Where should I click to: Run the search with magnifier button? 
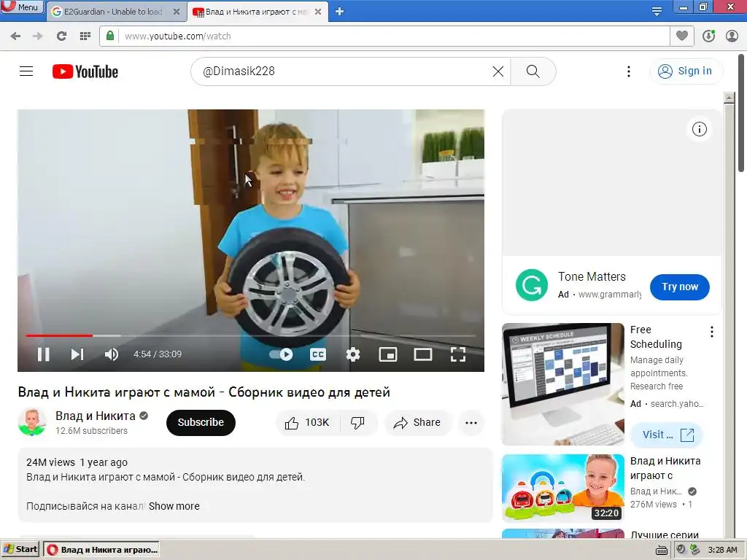click(x=533, y=71)
